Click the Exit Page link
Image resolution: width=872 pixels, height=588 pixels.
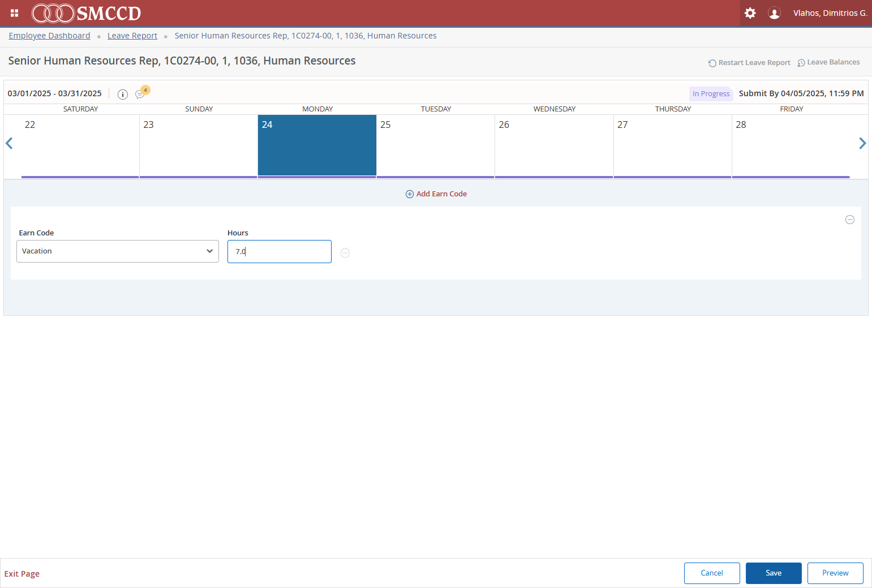point(22,574)
